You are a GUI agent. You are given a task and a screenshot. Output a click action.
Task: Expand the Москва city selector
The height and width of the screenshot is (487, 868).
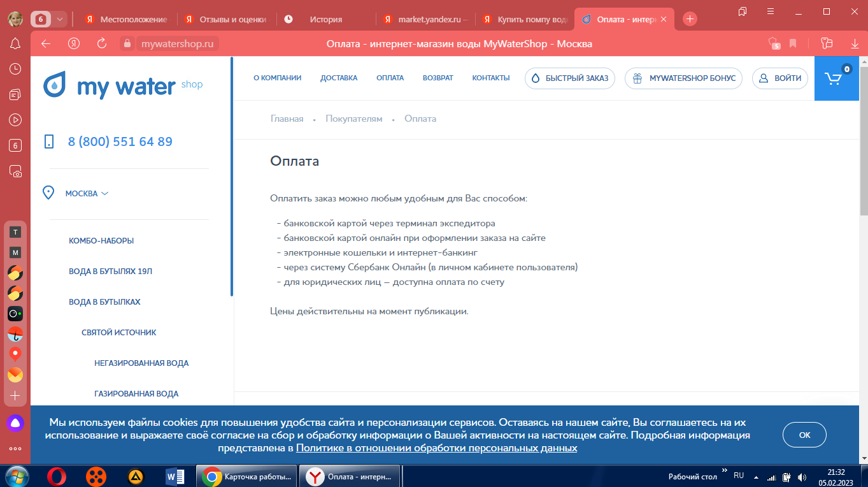[87, 193]
